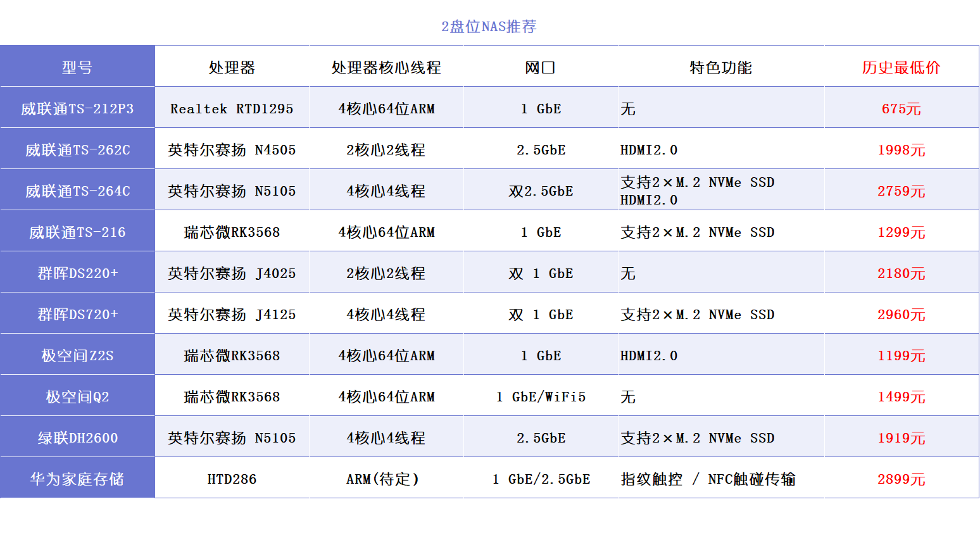The width and height of the screenshot is (980, 535).
Task: Click the 2960元 price for 群晖DS720+
Action: click(x=900, y=314)
